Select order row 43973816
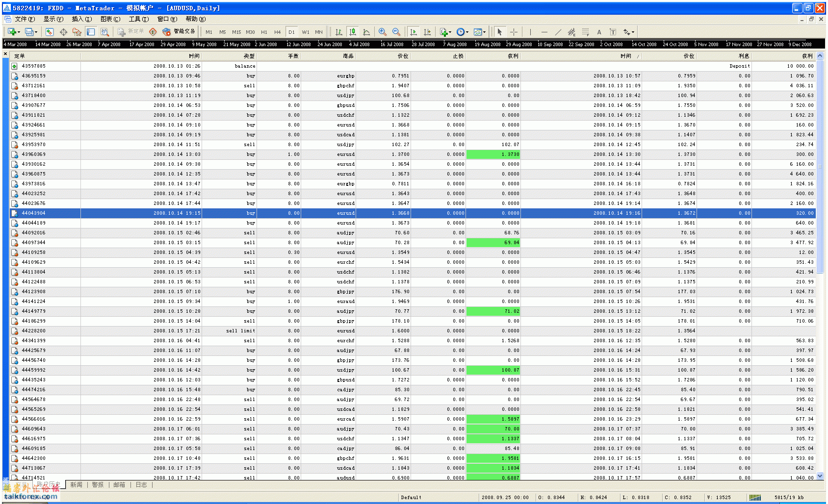The image size is (828, 504). 412,184
